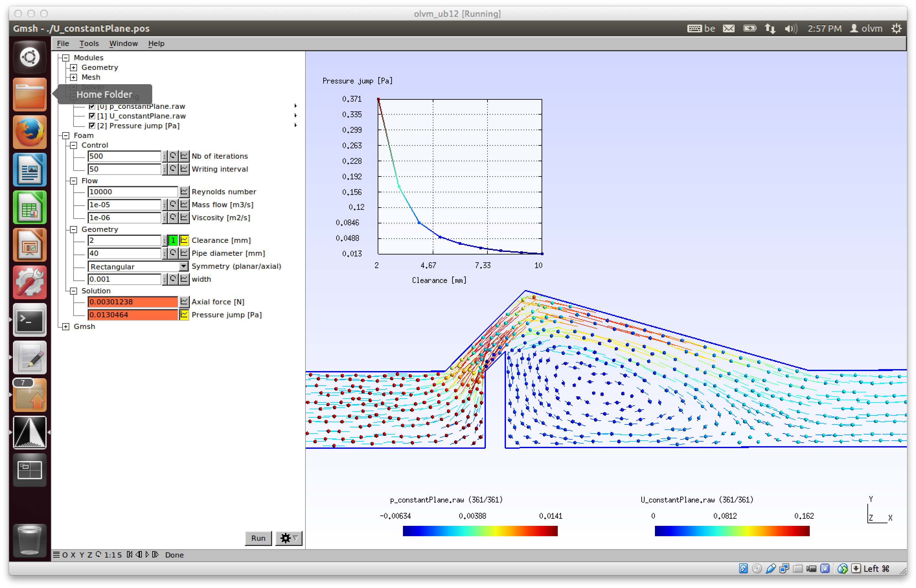The image size is (916, 588).
Task: Click the Mass flow input field
Action: pyautogui.click(x=124, y=205)
